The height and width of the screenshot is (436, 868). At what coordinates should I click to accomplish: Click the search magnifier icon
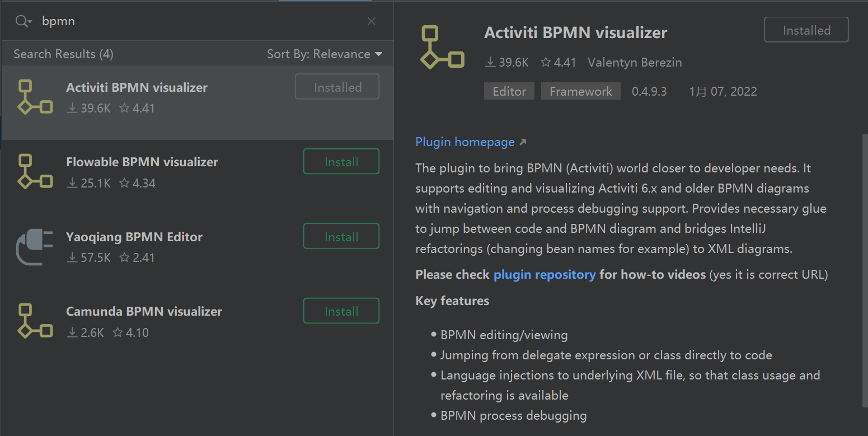pyautogui.click(x=24, y=21)
